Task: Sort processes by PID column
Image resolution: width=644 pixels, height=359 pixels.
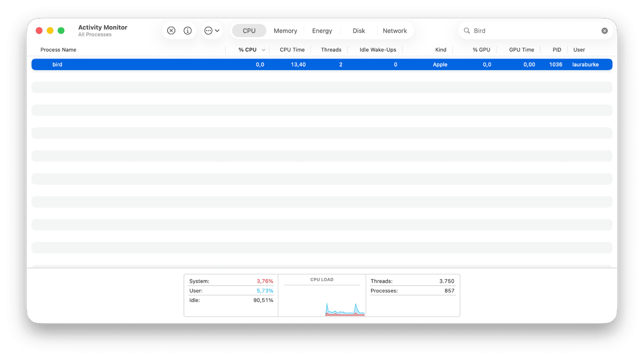Action: 556,50
